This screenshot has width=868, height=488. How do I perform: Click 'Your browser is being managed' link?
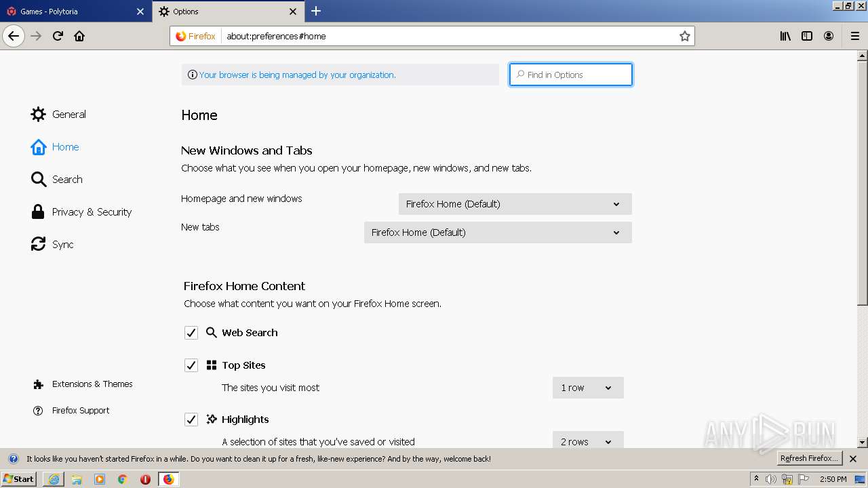coord(297,75)
